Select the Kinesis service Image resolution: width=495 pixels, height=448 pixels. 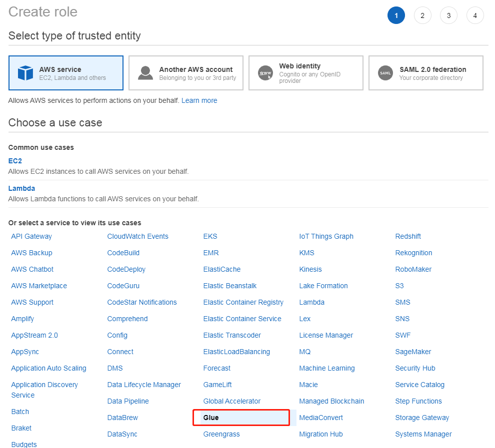click(310, 269)
